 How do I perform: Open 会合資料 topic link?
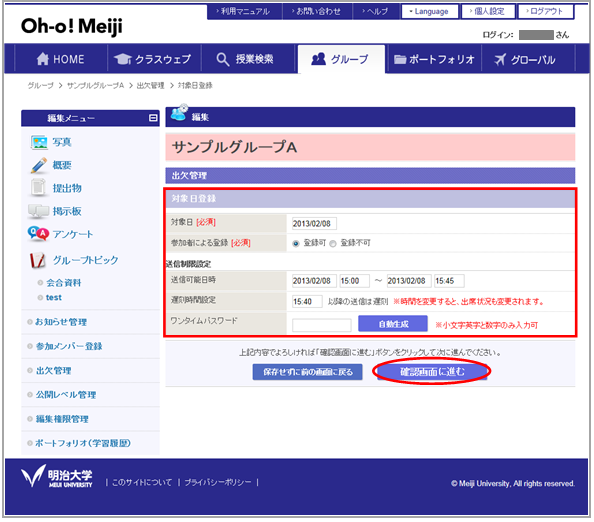(63, 283)
